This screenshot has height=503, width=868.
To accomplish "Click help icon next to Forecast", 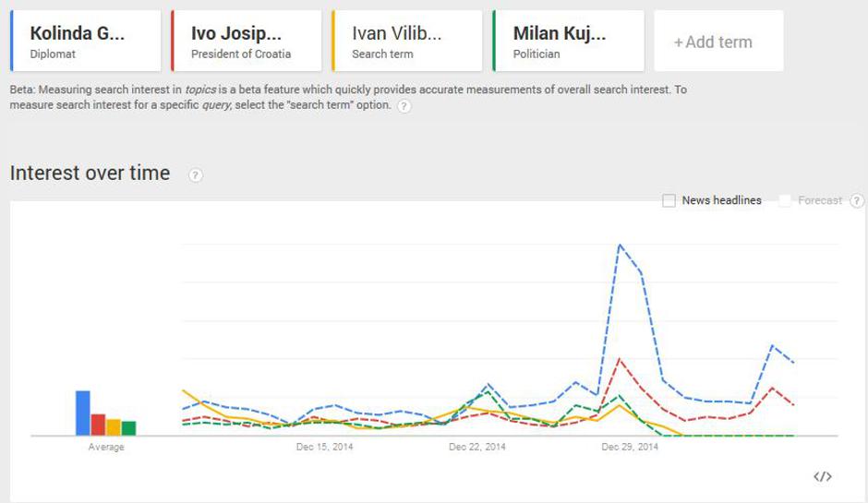I will point(857,200).
